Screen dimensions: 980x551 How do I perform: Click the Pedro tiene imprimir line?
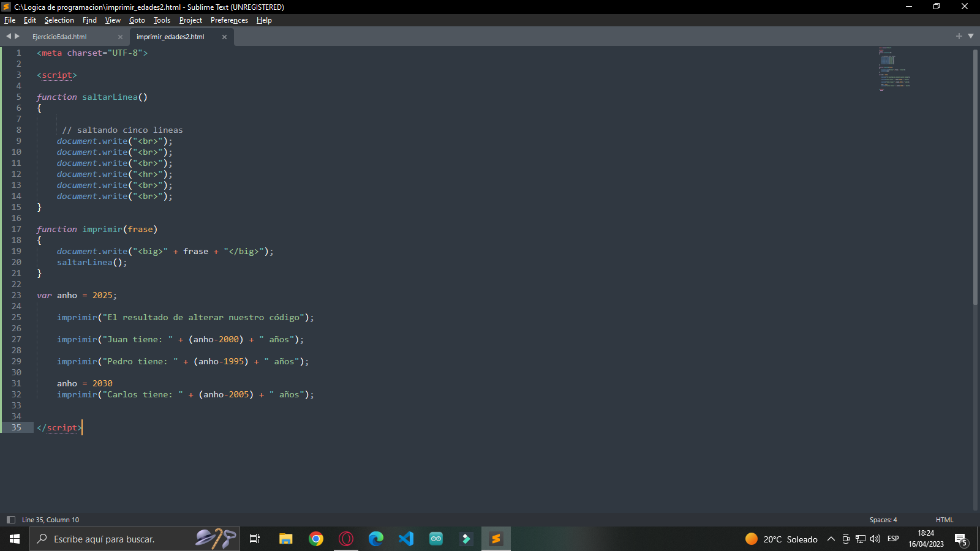tap(183, 362)
